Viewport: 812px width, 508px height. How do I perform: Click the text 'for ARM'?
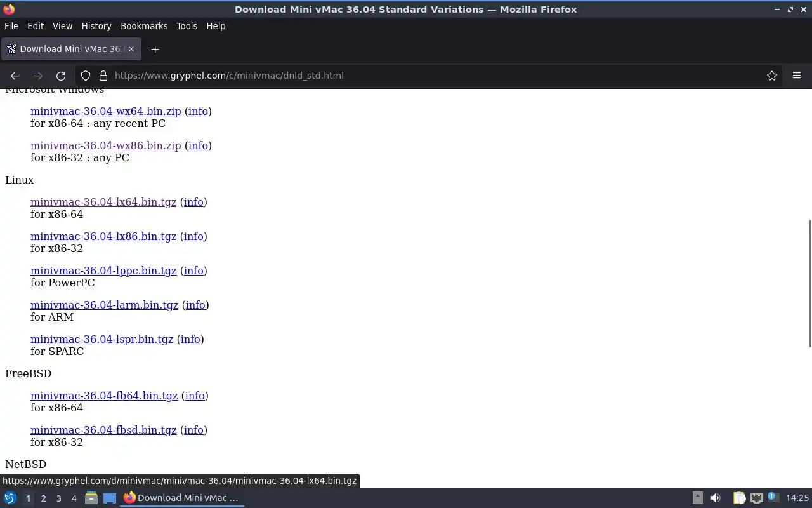coord(52,317)
